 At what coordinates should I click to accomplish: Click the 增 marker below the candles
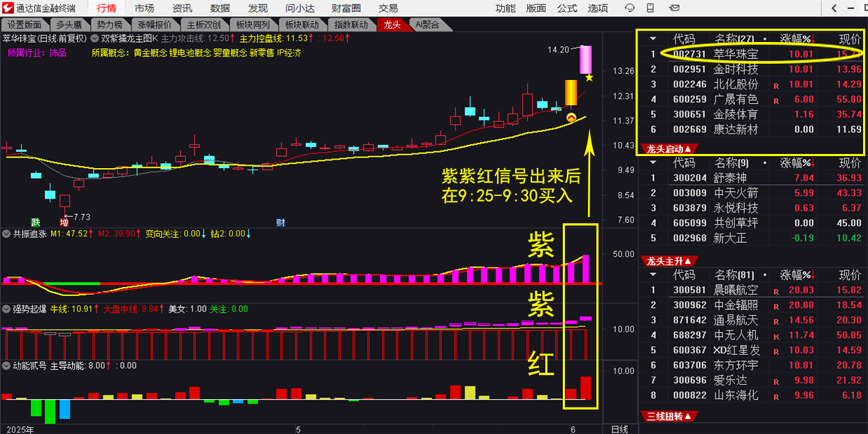64,223
